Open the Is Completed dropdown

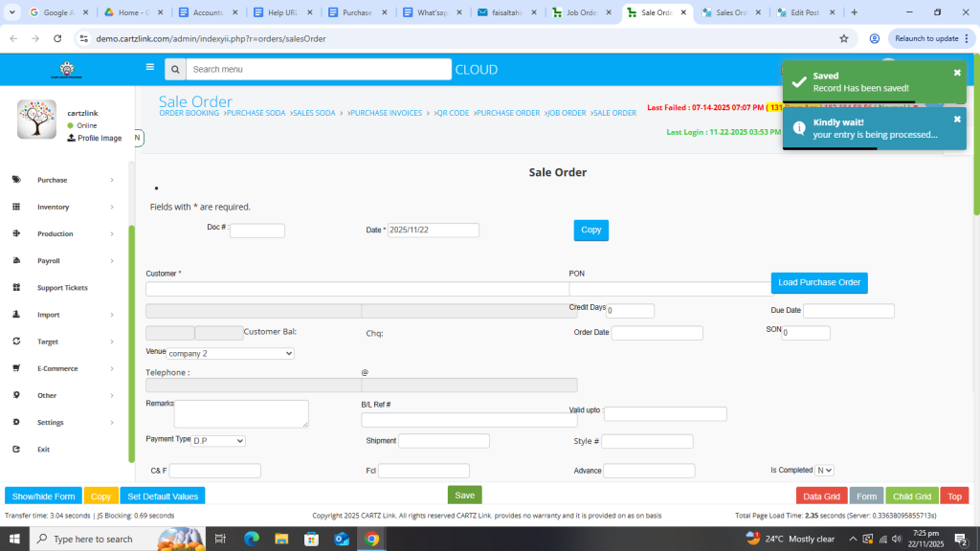pos(824,471)
